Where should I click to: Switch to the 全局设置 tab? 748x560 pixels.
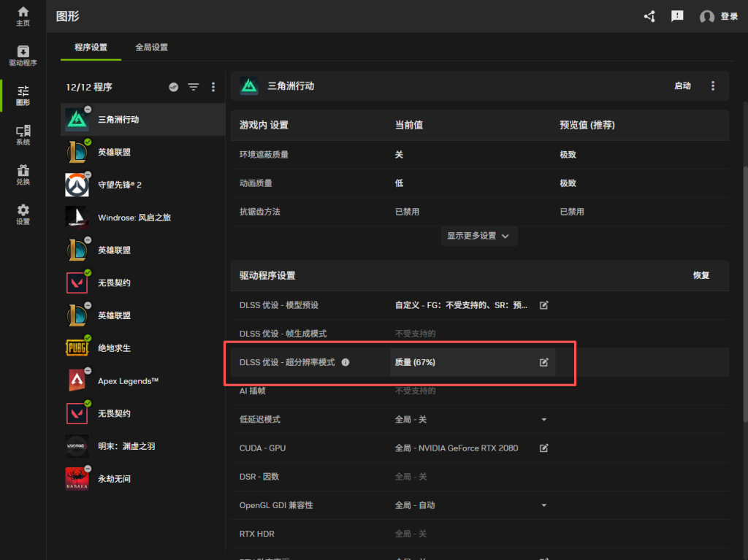151,47
